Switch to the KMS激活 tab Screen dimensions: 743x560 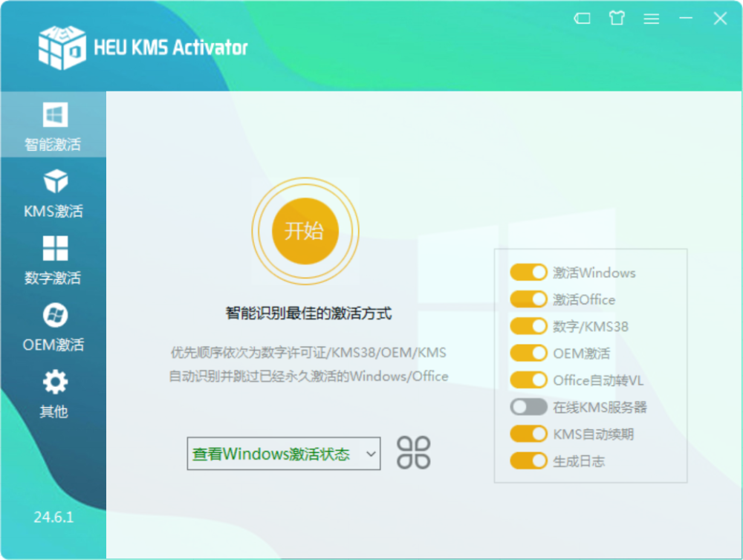click(x=53, y=194)
